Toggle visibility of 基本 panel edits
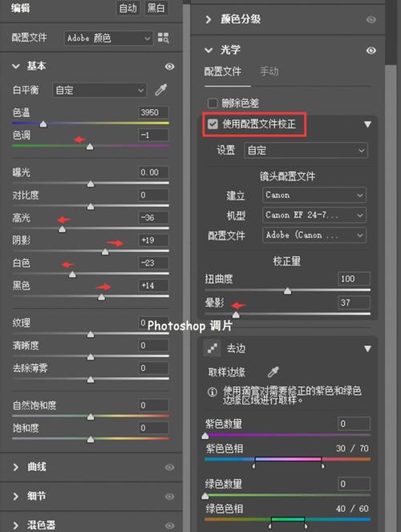This screenshot has width=401, height=532. [x=169, y=66]
